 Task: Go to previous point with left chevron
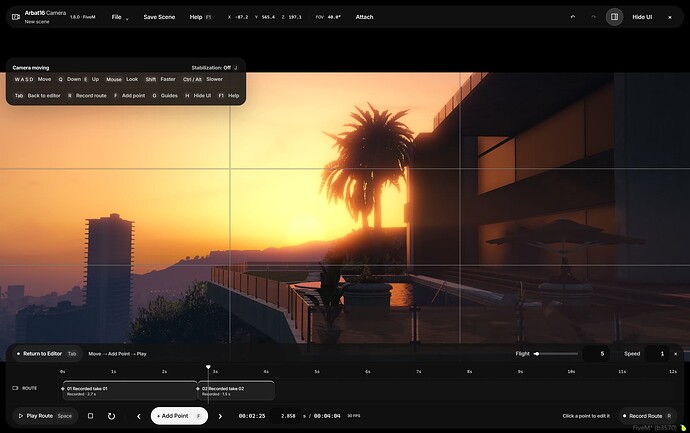point(139,416)
